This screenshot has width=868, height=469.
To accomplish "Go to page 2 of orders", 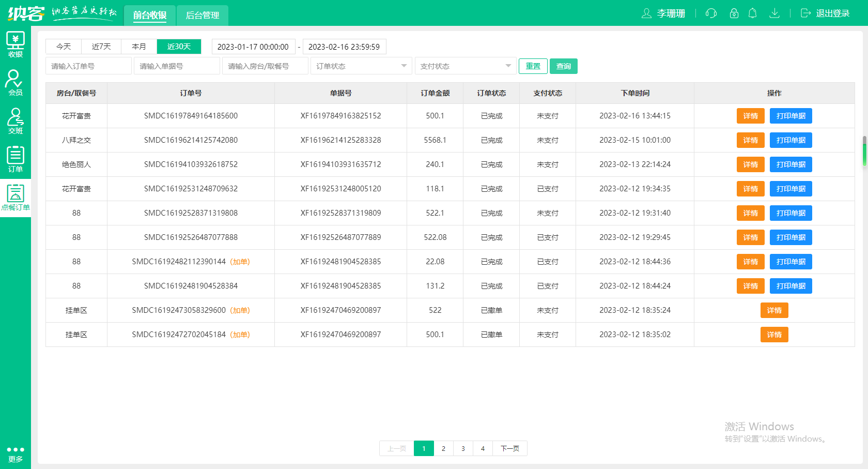I will pyautogui.click(x=443, y=448).
